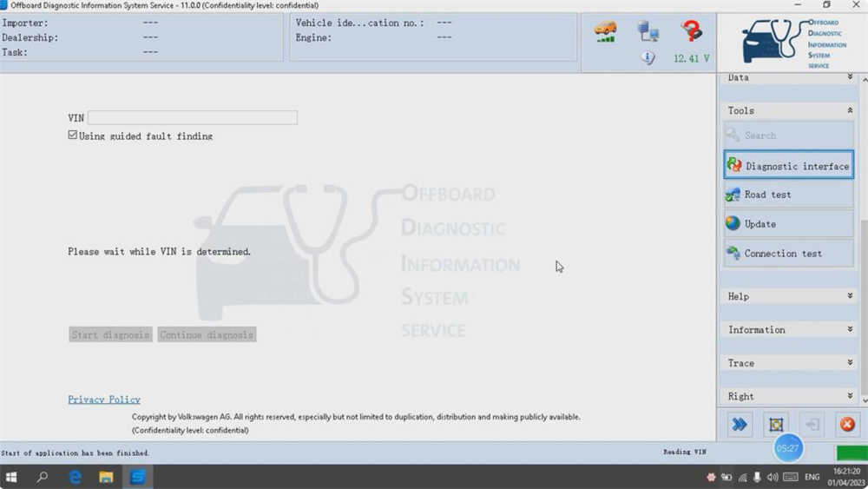Image resolution: width=868 pixels, height=489 pixels.
Task: Click 'Please wait while VIN is determined' text
Action: click(159, 251)
